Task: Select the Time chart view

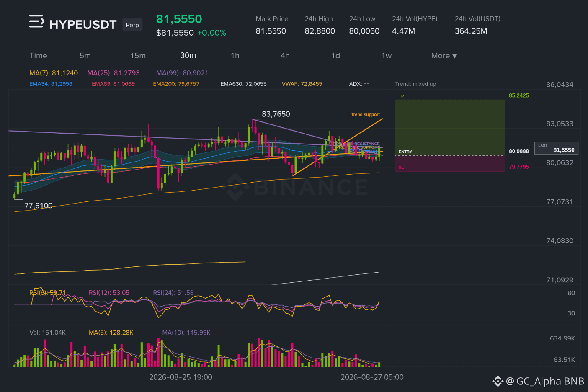Action: pos(38,56)
